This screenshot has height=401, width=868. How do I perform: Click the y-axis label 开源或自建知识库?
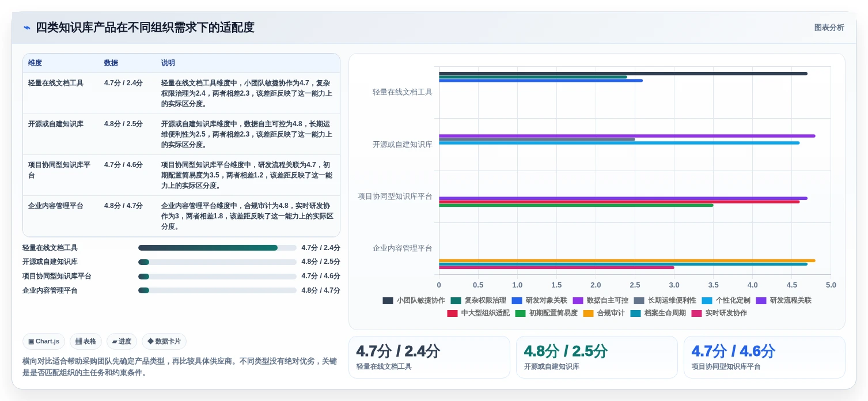point(402,144)
